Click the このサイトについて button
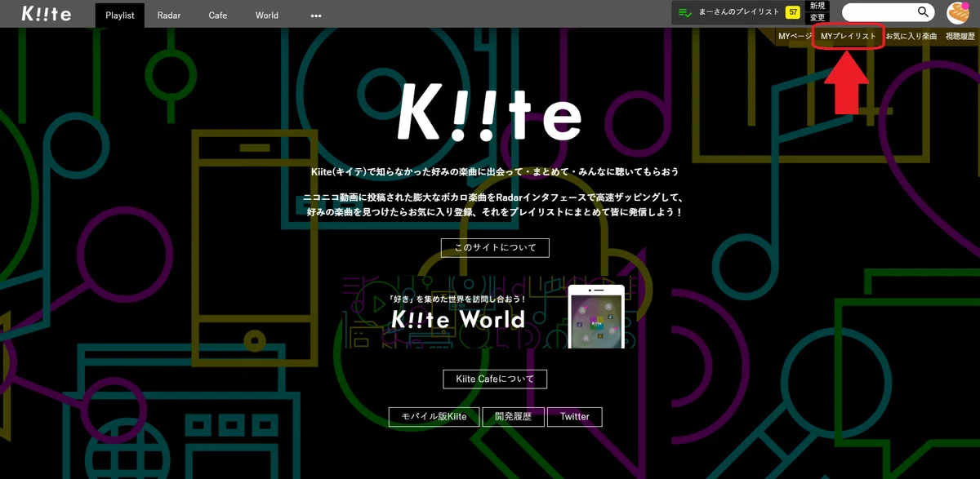The image size is (980, 479). [495, 248]
